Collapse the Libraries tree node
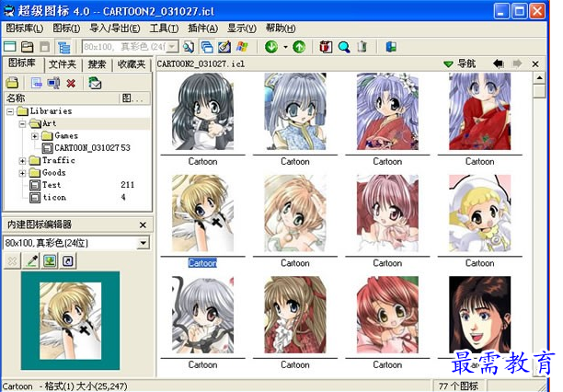The image size is (563, 392). (x=10, y=111)
